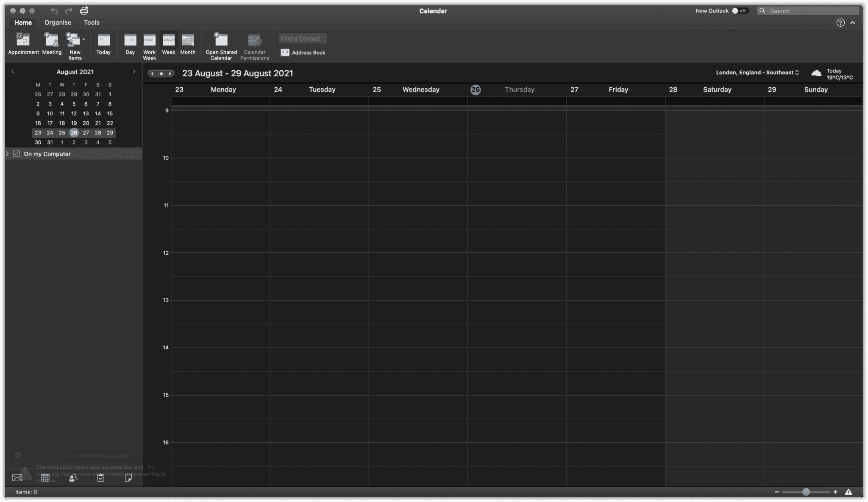Click the Print icon in the toolbar
Screen dimensions: 868x502
(x=83, y=10)
